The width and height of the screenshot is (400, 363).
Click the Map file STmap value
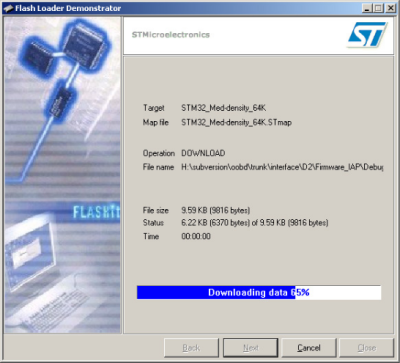point(236,122)
